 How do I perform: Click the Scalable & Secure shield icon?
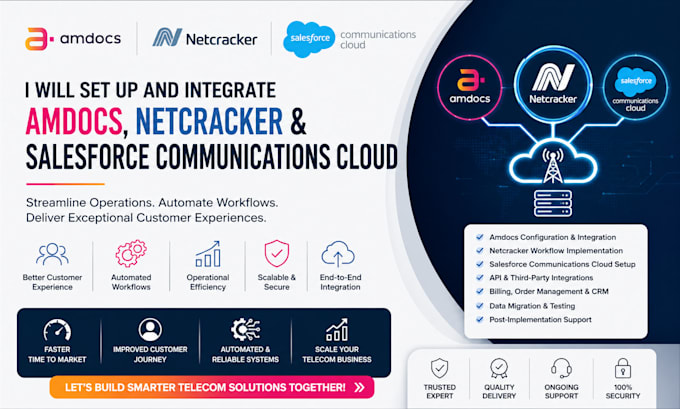pyautogui.click(x=277, y=253)
